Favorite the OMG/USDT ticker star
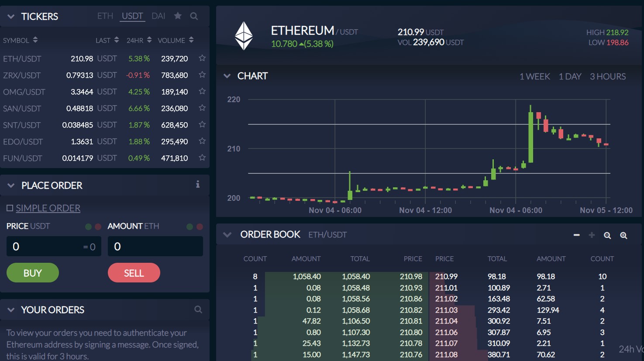644x361 pixels. pyautogui.click(x=202, y=91)
